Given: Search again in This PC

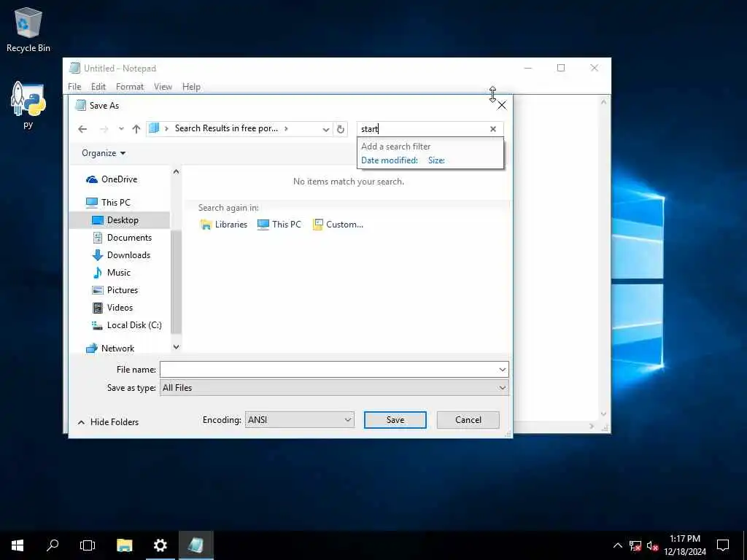Looking at the screenshot, I should pos(279,225).
